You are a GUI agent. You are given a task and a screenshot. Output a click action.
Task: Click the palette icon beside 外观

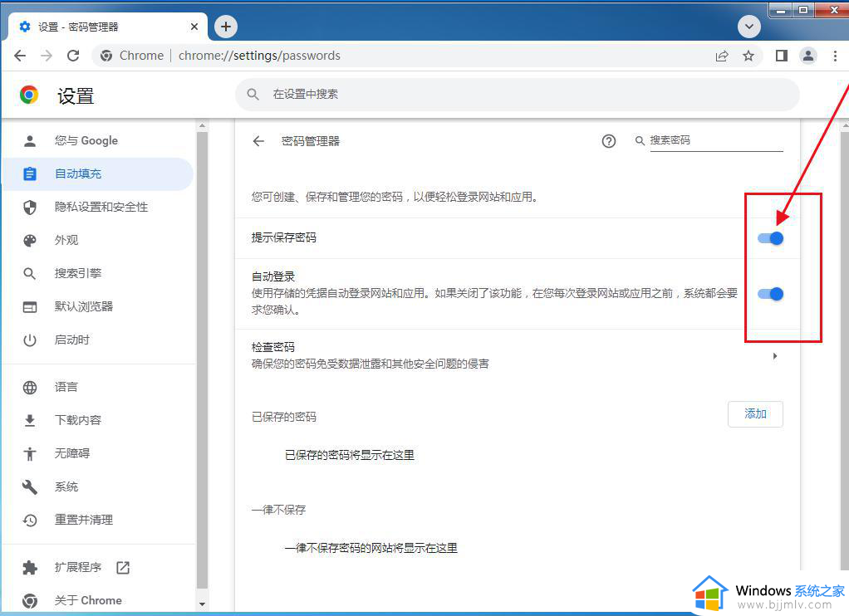30,240
